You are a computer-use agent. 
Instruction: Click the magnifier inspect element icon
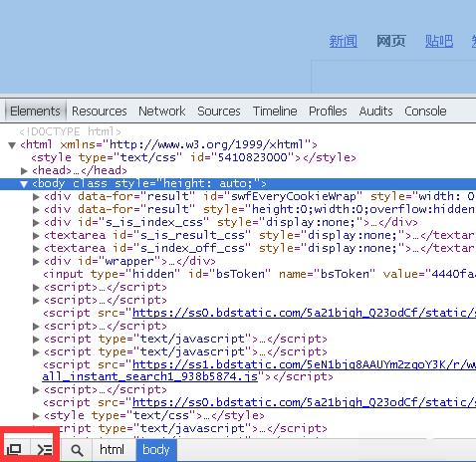[77, 450]
